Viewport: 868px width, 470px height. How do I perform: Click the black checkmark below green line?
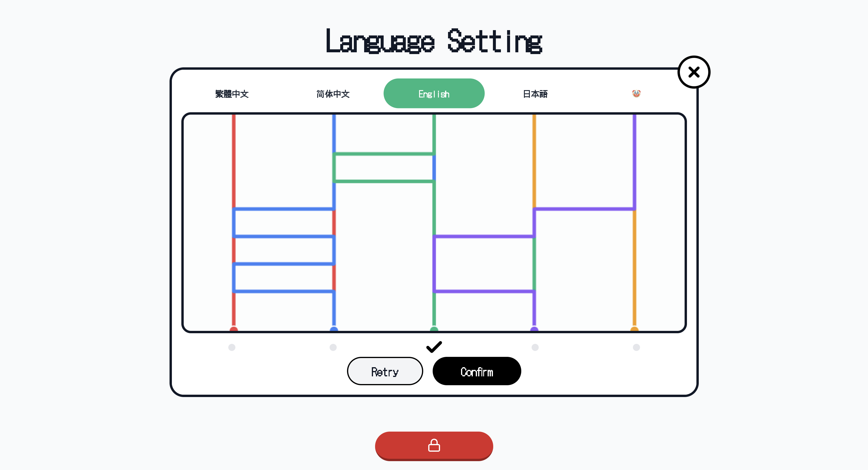434,347
